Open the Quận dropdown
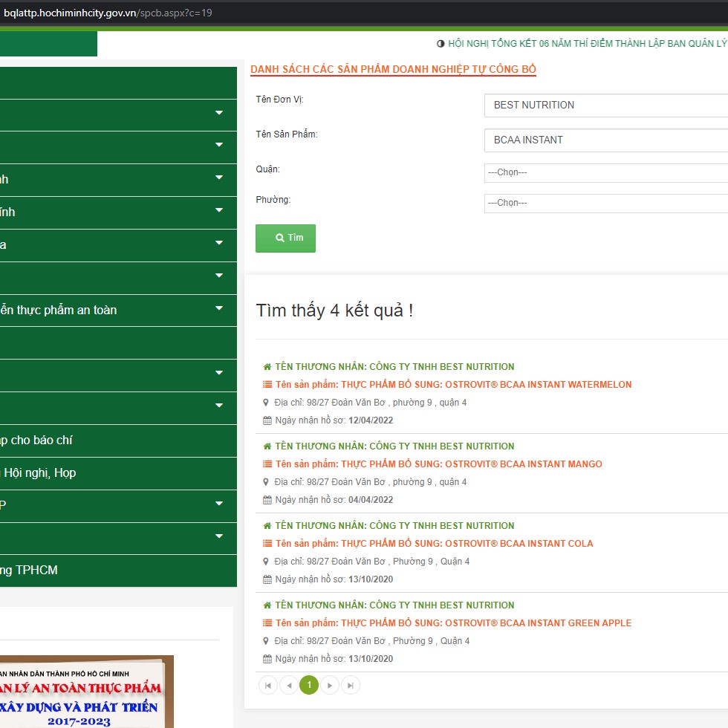This screenshot has width=728, height=728. coord(606,172)
